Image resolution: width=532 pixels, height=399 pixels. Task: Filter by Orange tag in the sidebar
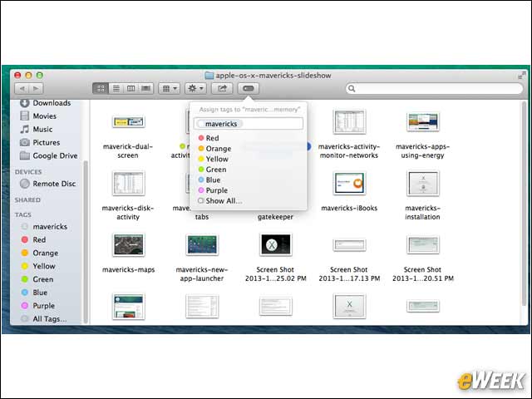[40, 253]
